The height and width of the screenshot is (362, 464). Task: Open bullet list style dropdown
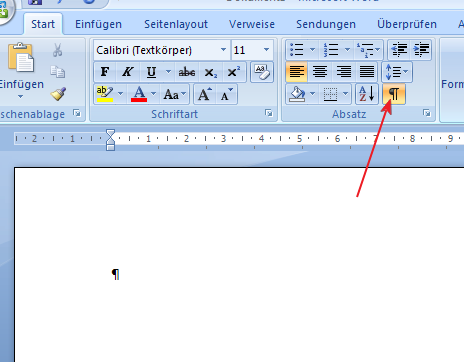[x=313, y=50]
